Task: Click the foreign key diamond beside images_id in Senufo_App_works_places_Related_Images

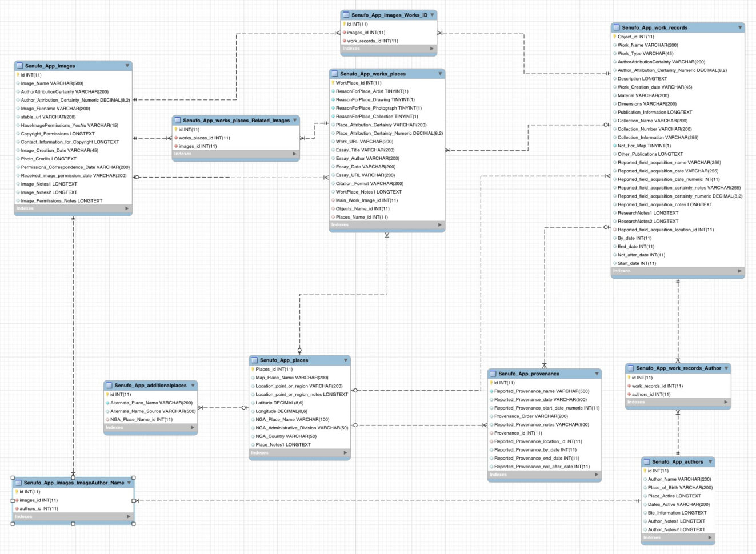Action: pos(175,146)
